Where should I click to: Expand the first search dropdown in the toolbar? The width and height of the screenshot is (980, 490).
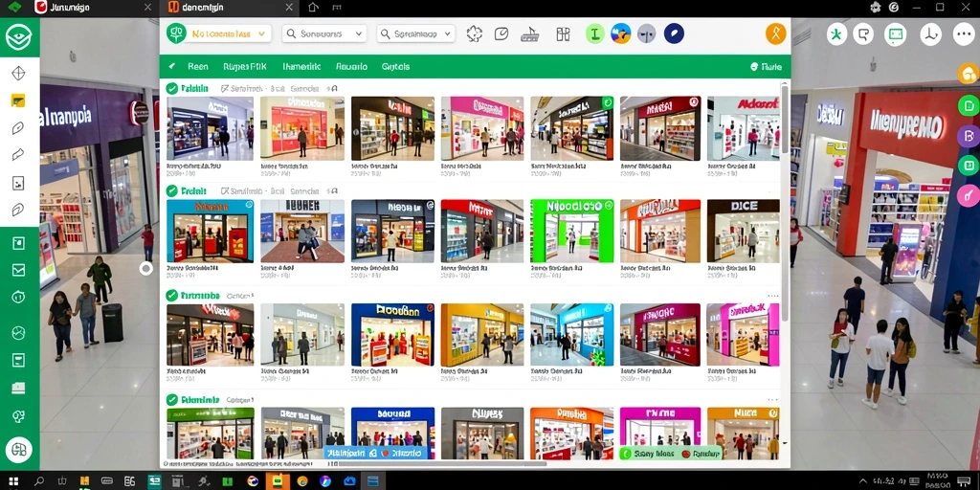click(323, 33)
